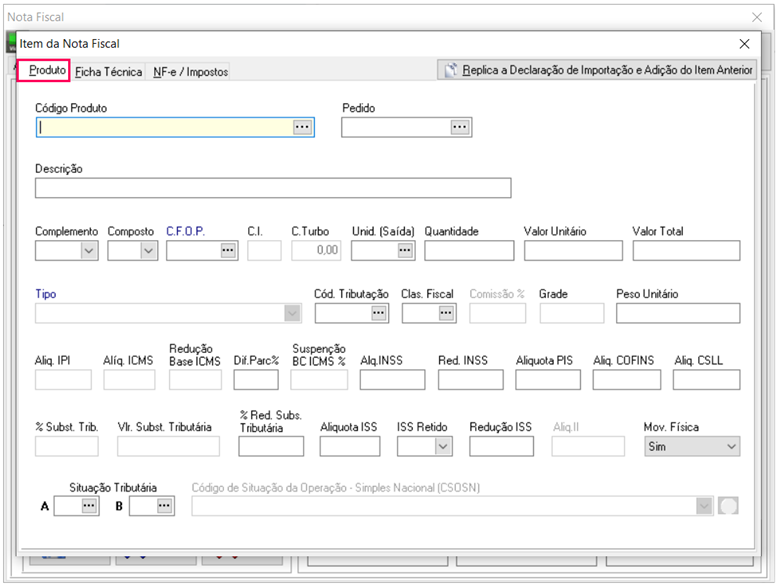The height and width of the screenshot is (586, 779).
Task: Switch to the Ficha Técnica tab
Action: pyautogui.click(x=109, y=72)
